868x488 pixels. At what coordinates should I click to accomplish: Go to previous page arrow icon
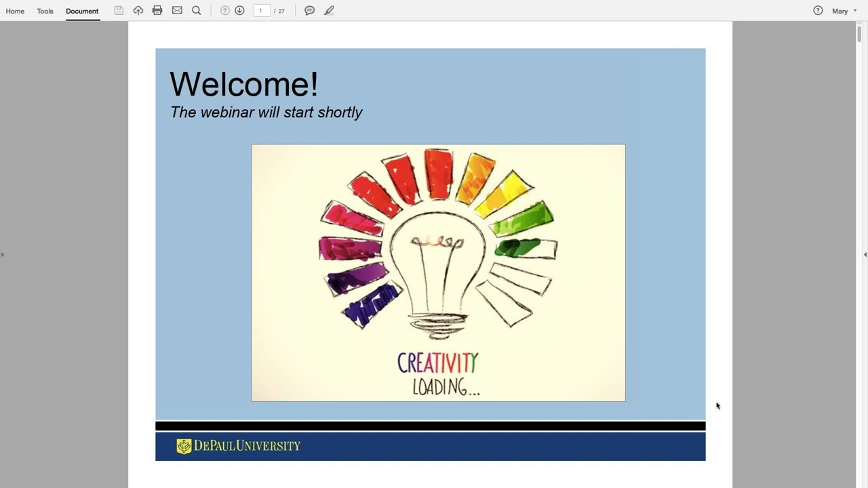click(225, 10)
